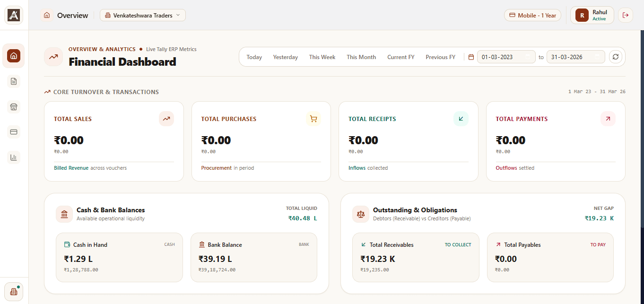Open the storefront icon in the sidebar
This screenshot has height=304, width=644.
click(x=14, y=107)
